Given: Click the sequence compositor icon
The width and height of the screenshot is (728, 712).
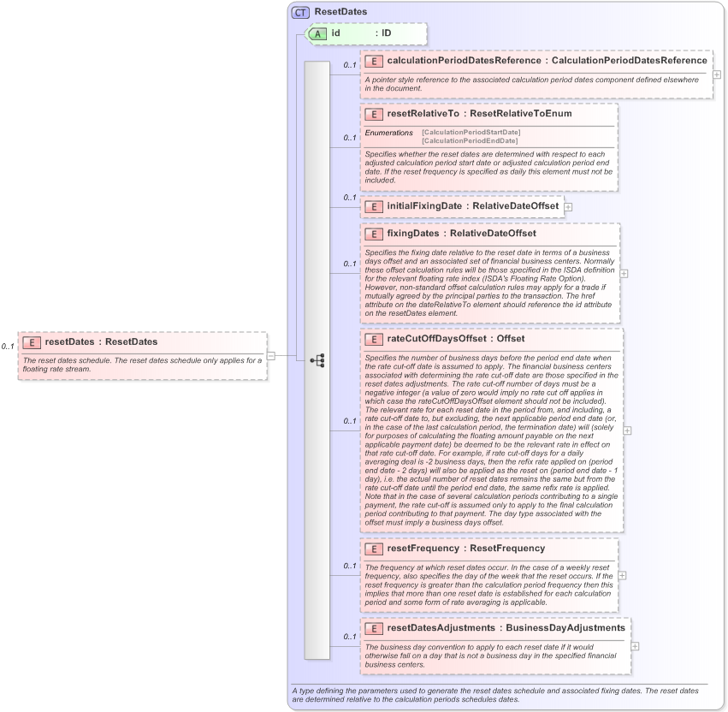Looking at the screenshot, I should tap(317, 360).
